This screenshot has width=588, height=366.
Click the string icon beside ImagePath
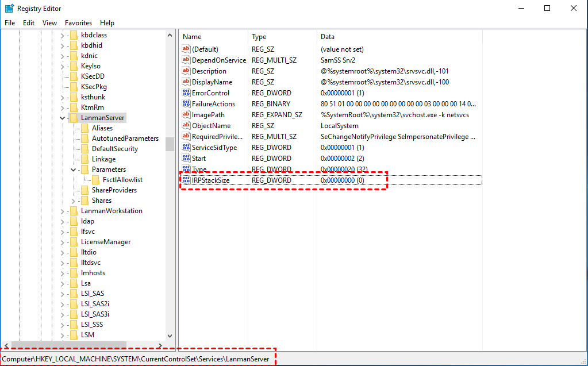point(186,114)
